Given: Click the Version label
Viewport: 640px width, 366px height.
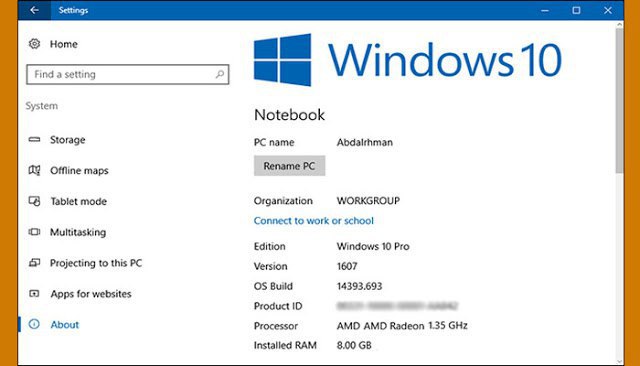Looking at the screenshot, I should click(270, 266).
